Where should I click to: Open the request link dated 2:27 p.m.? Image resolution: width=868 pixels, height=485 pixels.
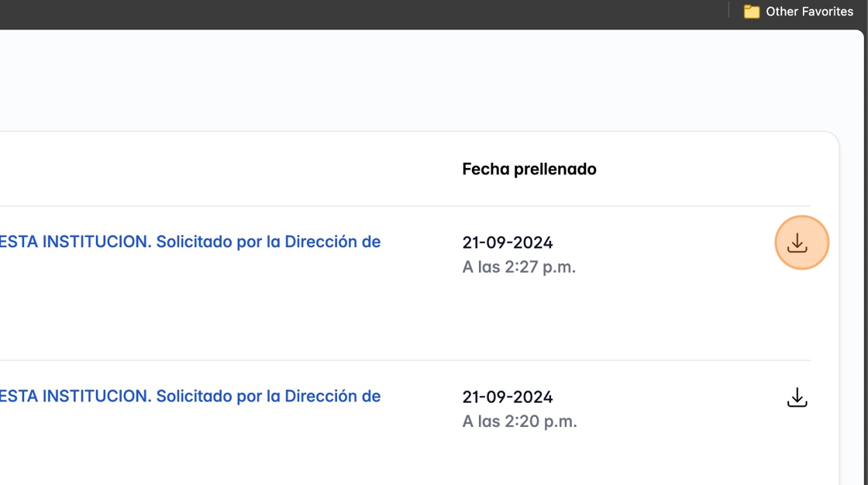[190, 242]
